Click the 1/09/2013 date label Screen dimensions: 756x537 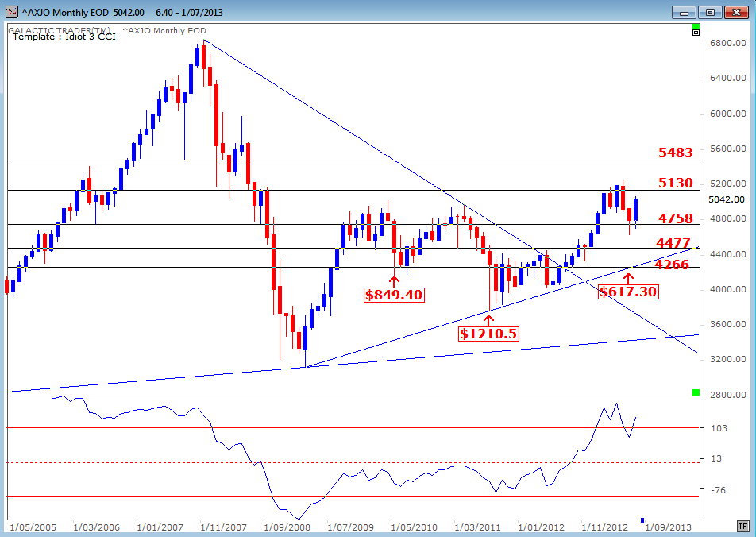[x=669, y=527]
